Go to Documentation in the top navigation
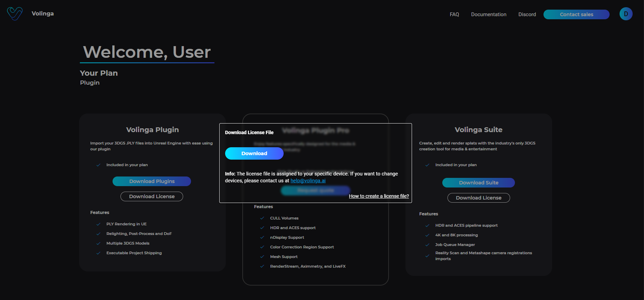This screenshot has width=644, height=300. [488, 14]
